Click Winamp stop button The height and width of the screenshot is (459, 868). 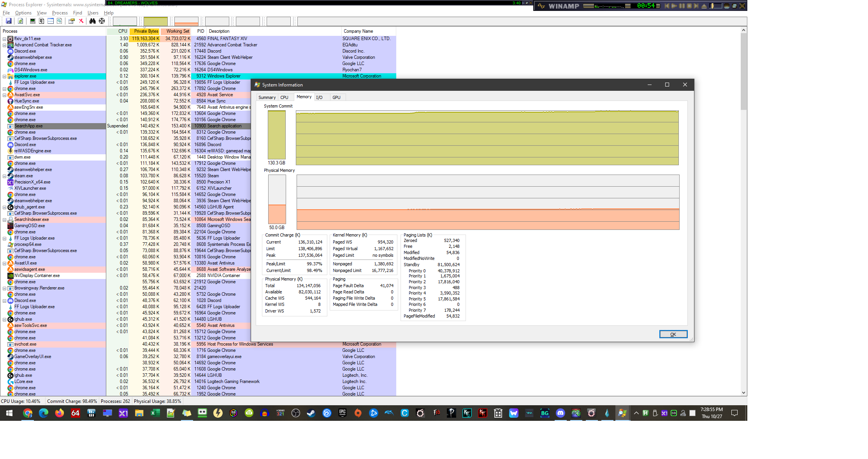[x=689, y=6]
